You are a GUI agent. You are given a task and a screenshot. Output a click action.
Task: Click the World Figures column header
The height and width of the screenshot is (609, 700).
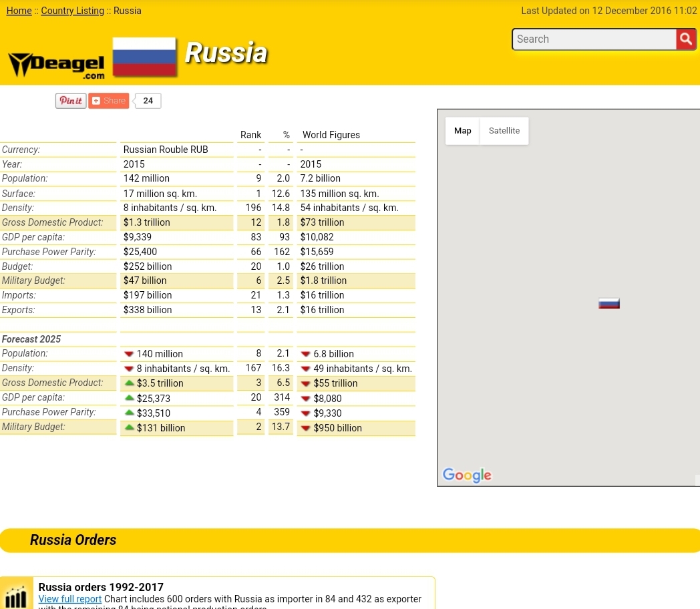pos(331,135)
